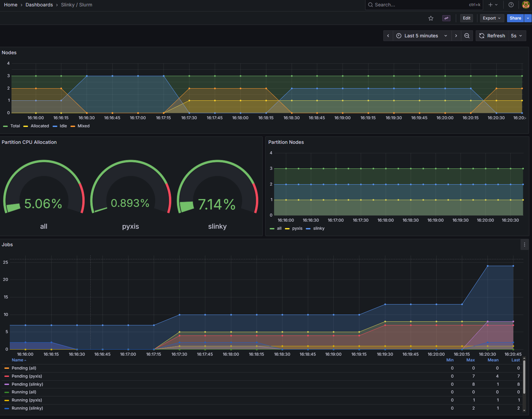Expand the 5s refresh interval dropdown
This screenshot has height=419, width=532.
point(516,36)
